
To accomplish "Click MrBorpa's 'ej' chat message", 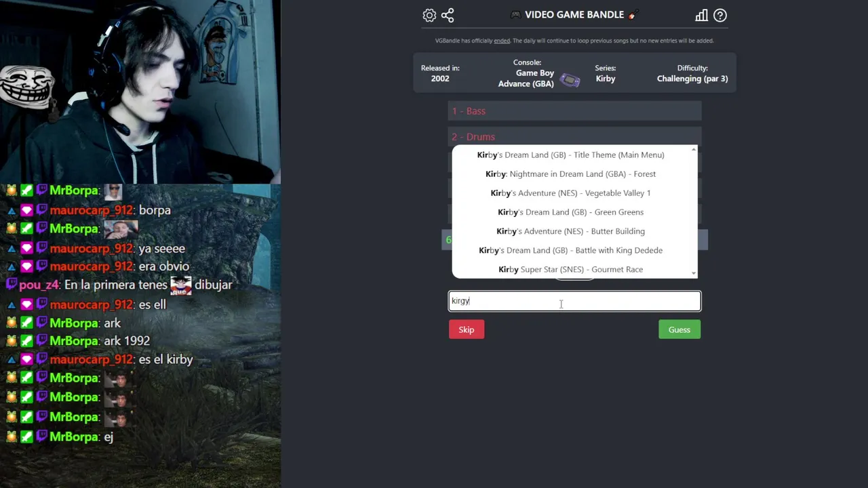I will coord(108,437).
